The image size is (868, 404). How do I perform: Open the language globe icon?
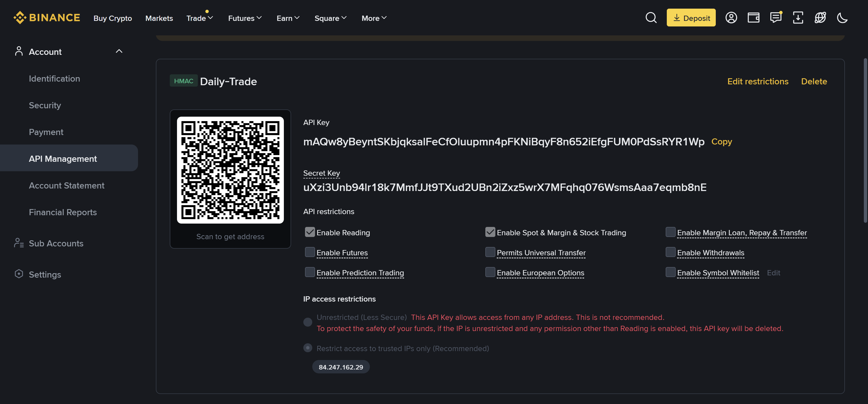[820, 18]
